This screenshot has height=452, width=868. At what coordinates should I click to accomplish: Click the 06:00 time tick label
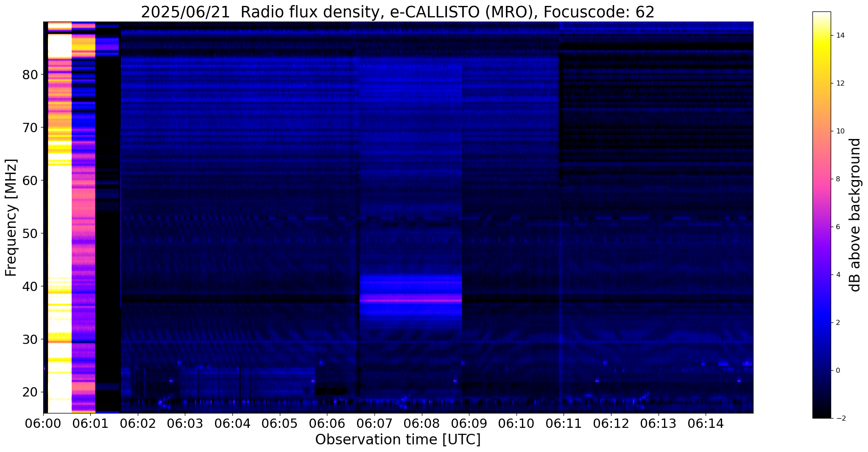[x=43, y=423]
